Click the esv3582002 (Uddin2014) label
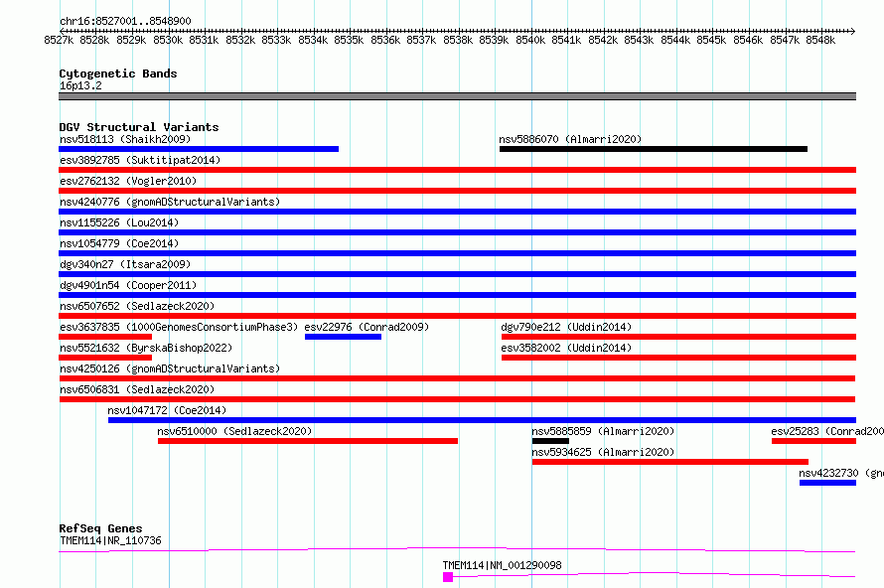This screenshot has width=884, height=588. point(566,348)
